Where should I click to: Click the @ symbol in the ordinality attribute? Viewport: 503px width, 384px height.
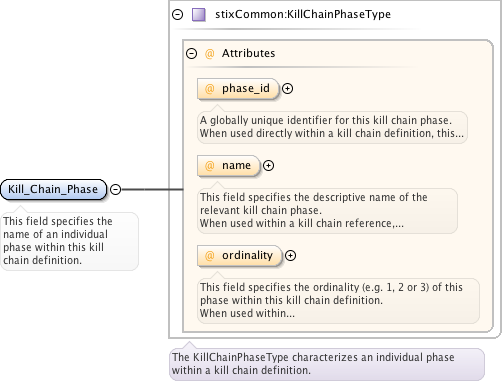coord(209,256)
